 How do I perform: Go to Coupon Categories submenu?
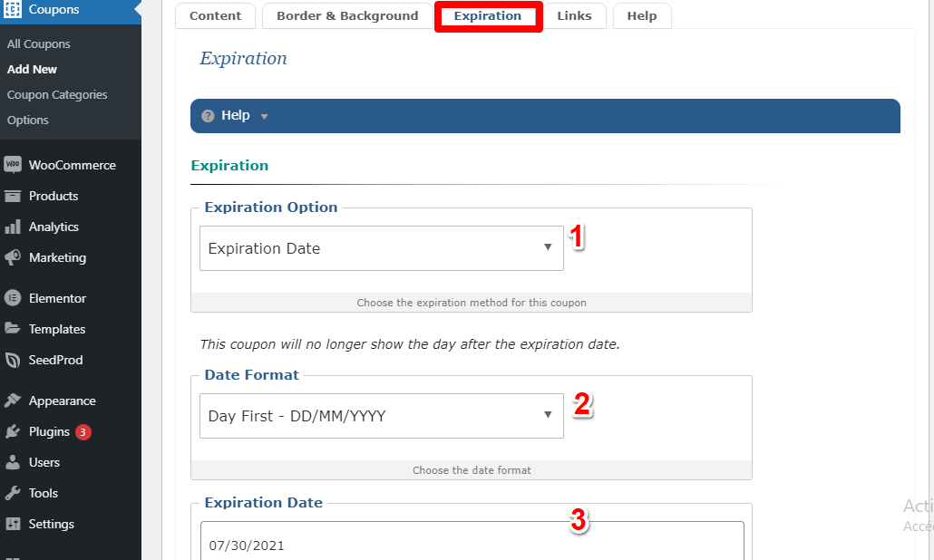click(57, 94)
